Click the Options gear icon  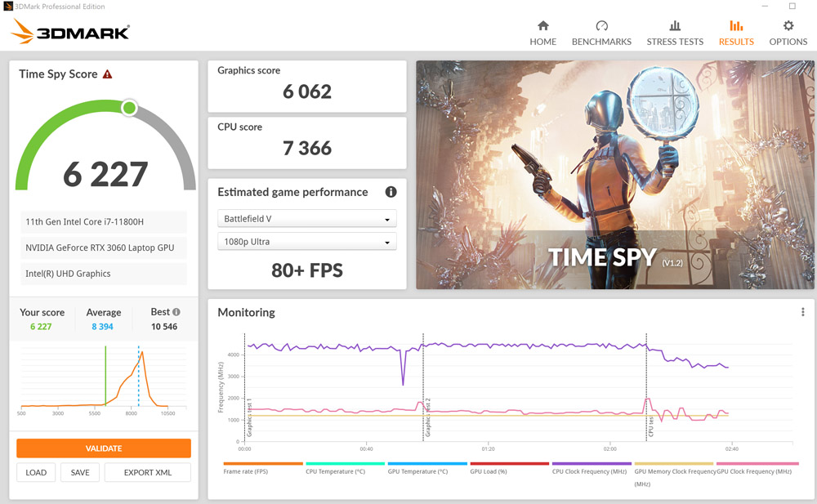point(788,25)
